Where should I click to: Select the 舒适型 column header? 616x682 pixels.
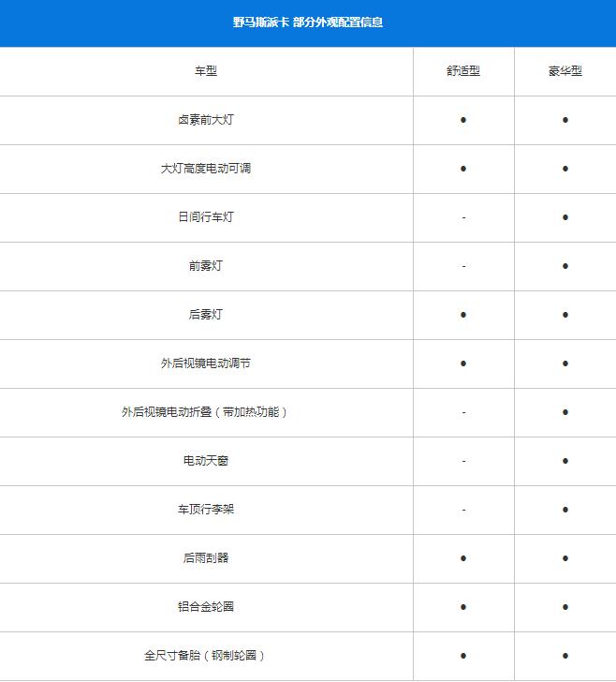[463, 71]
